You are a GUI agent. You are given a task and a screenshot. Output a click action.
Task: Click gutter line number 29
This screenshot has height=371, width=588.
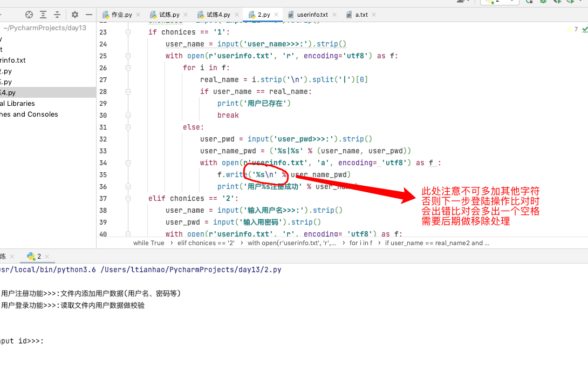coord(103,104)
